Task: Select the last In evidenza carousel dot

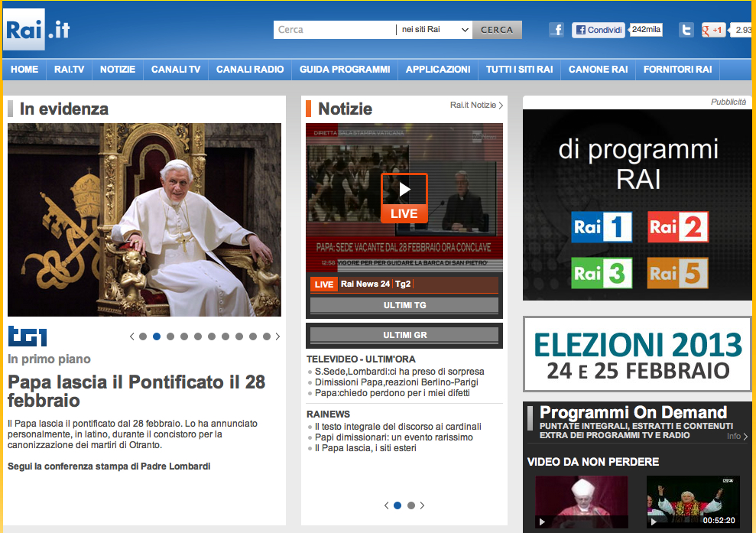Action: click(267, 336)
